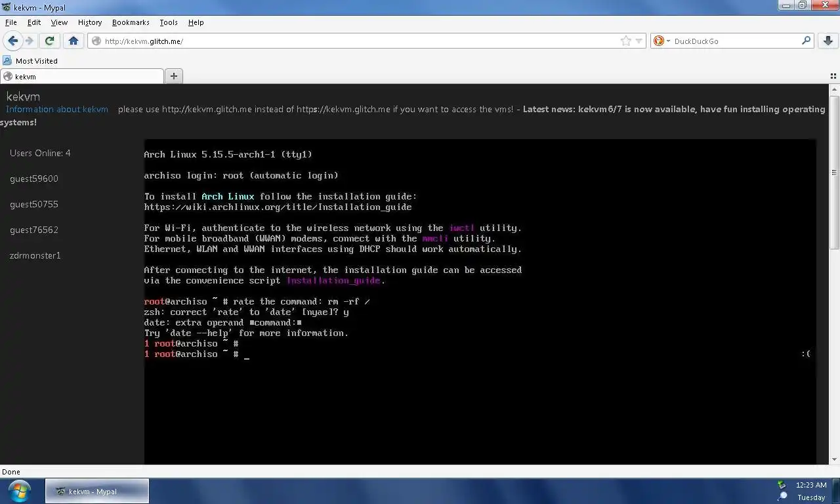Open the Most Visited bookmarks folder

[x=30, y=60]
